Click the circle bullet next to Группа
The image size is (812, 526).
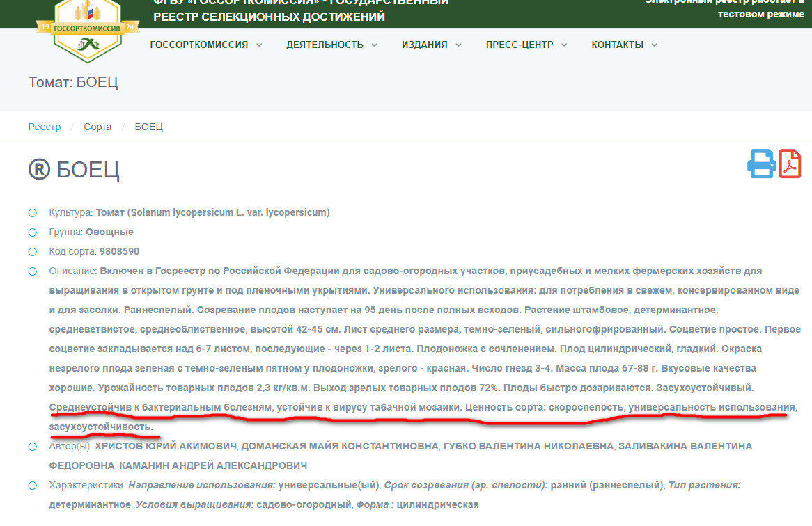pyautogui.click(x=33, y=232)
